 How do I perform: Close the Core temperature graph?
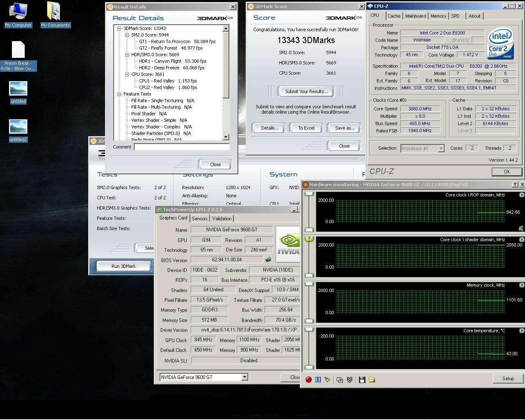point(522,331)
